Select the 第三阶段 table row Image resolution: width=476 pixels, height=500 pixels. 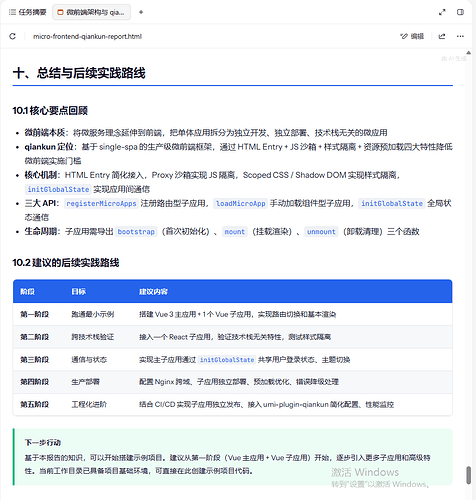(x=232, y=360)
